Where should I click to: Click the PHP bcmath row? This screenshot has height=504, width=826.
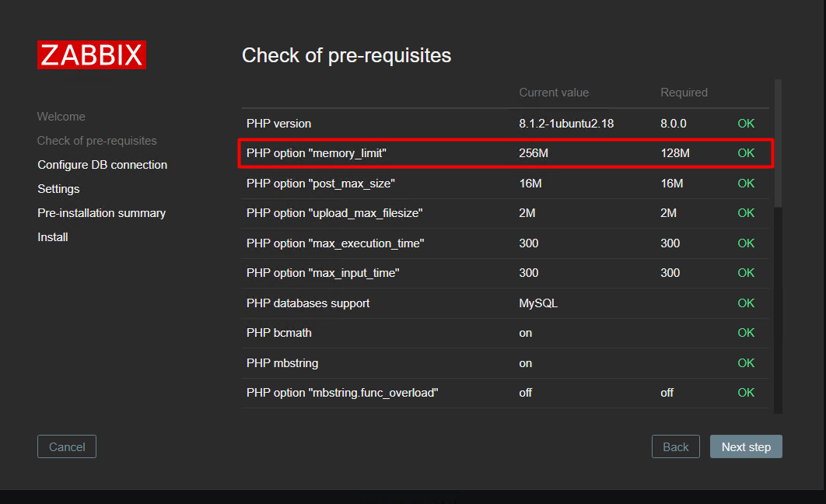point(506,334)
